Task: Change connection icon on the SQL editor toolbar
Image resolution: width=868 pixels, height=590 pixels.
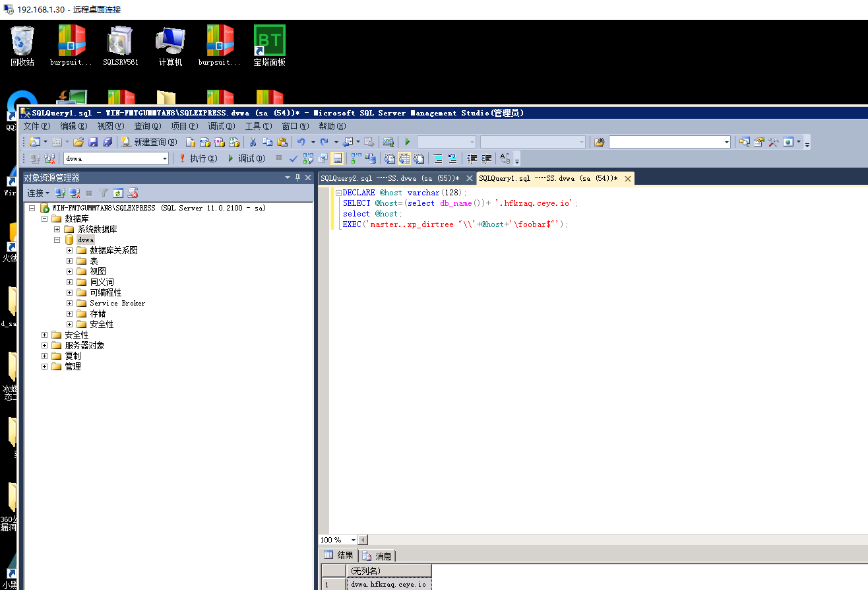Action: [49, 158]
